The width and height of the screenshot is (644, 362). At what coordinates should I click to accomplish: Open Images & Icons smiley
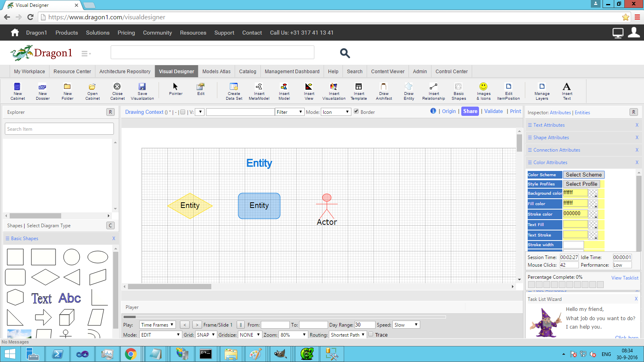483,91
